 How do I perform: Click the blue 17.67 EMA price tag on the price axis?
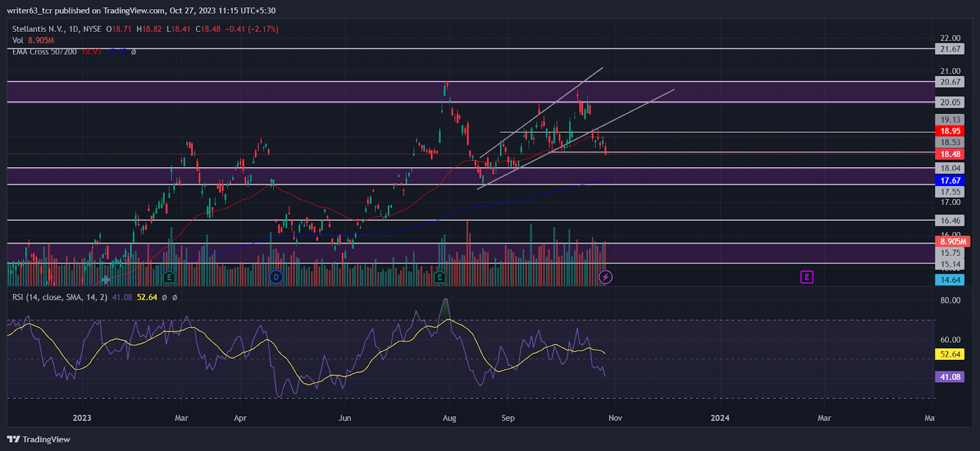coord(950,181)
